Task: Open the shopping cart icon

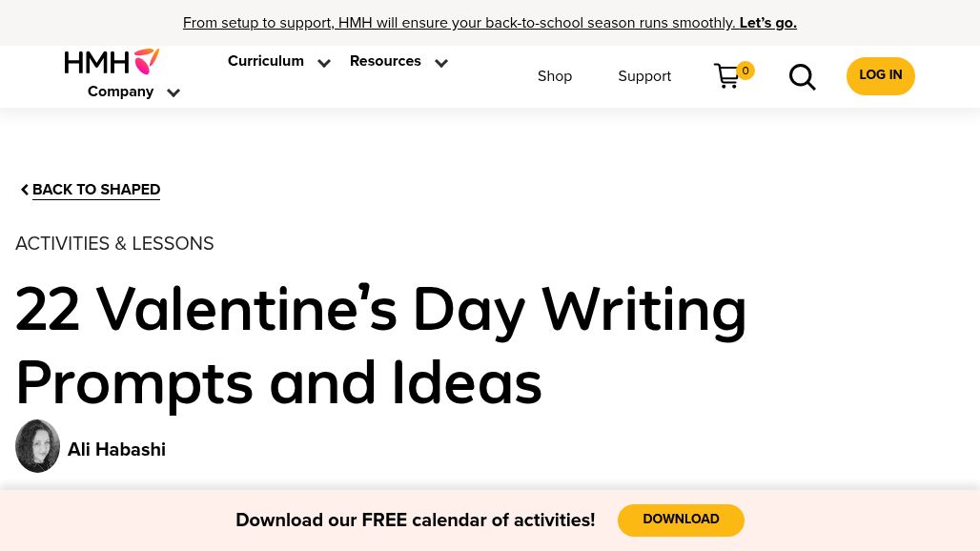Action: 726,76
